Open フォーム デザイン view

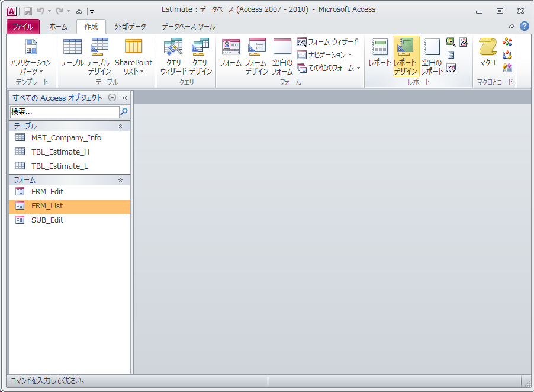(256, 56)
